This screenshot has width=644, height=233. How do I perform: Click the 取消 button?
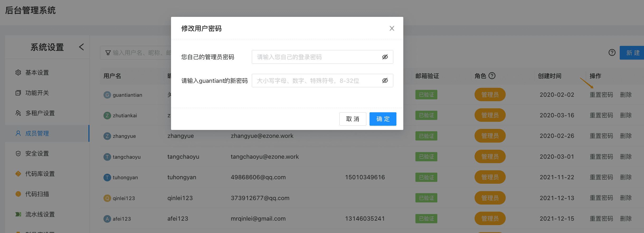pyautogui.click(x=353, y=119)
